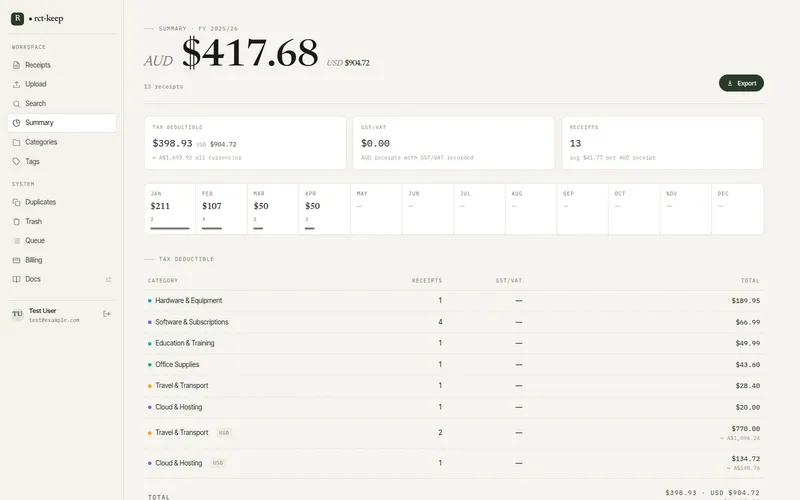
Task: Open the Search page label
Action: point(36,104)
